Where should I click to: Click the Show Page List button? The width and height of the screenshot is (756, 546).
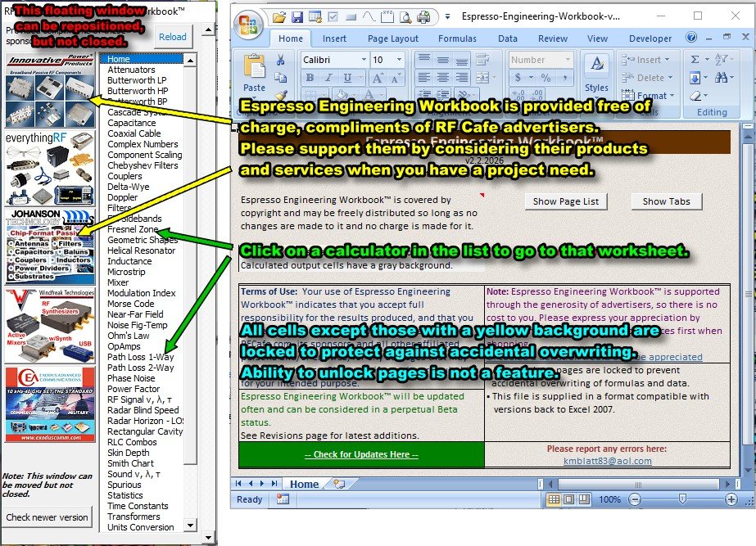point(565,201)
